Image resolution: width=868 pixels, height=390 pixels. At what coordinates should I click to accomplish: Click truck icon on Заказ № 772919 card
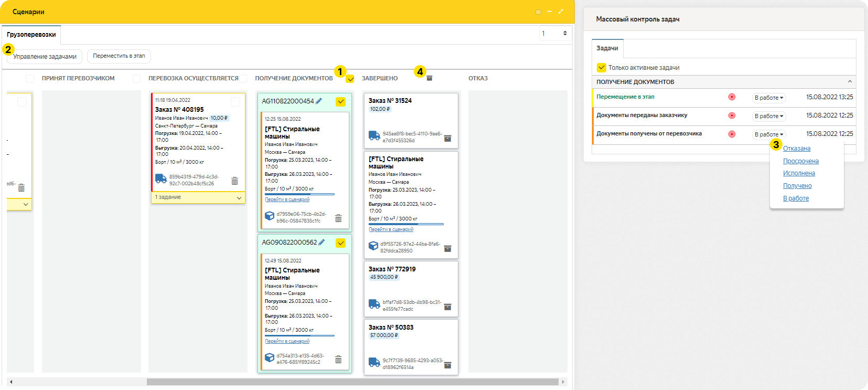click(x=374, y=304)
